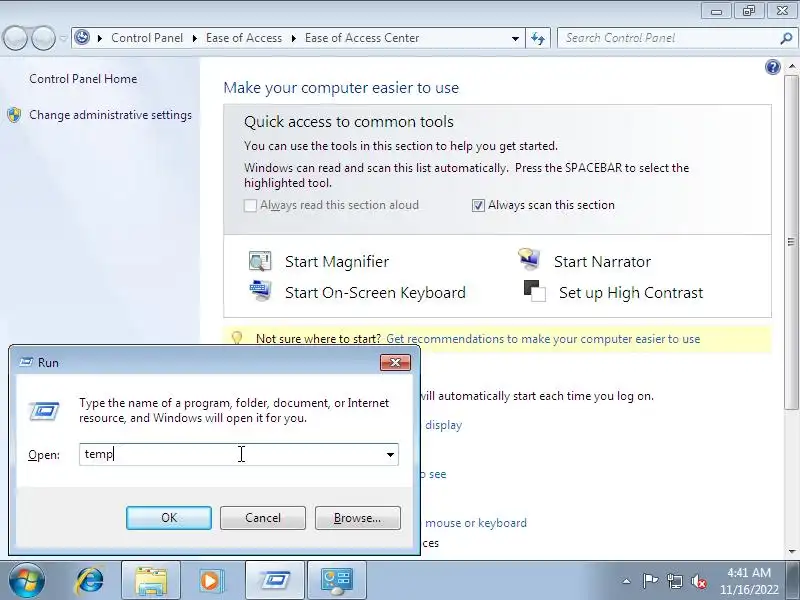
Task: Open Windows Explorer folder on taskbar
Action: [151, 581]
